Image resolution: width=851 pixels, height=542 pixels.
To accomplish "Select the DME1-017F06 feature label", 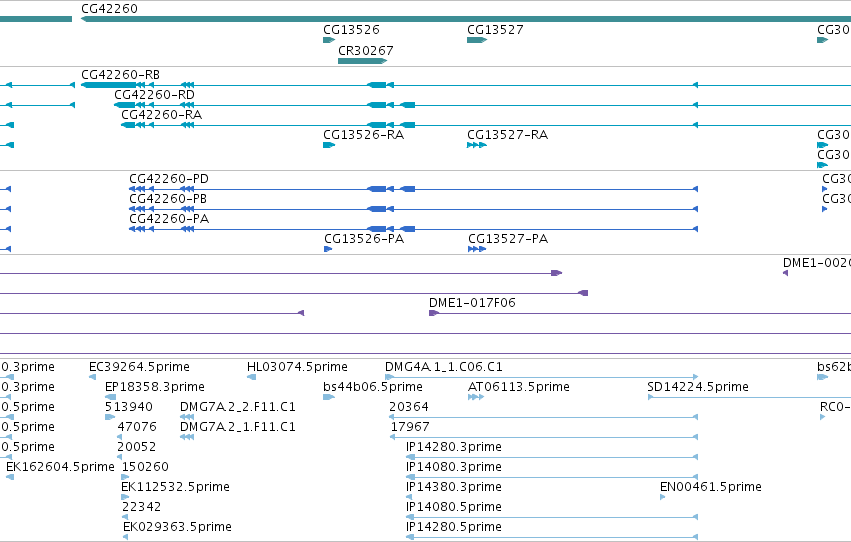I will click(472, 303).
